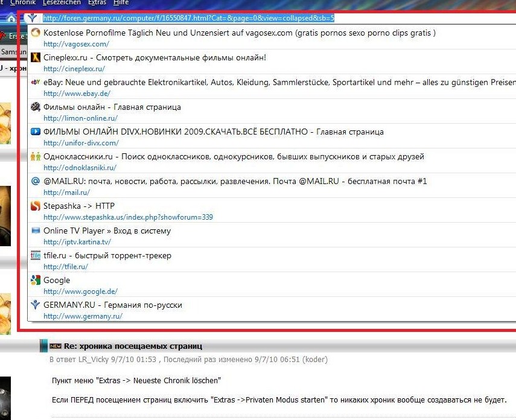The width and height of the screenshot is (516, 420).
Task: Select the Stepashka -> HTTP entry
Action: click(79, 206)
